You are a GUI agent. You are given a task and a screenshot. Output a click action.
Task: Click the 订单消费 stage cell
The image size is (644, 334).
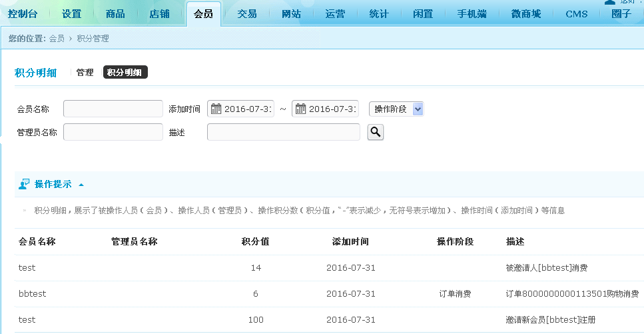click(455, 294)
